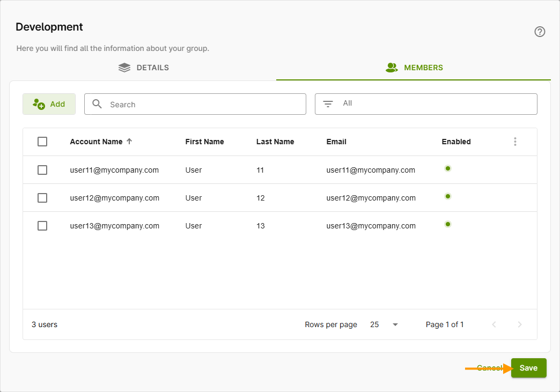Image resolution: width=560 pixels, height=392 pixels.
Task: Click the last name cell 12
Action: (x=260, y=198)
